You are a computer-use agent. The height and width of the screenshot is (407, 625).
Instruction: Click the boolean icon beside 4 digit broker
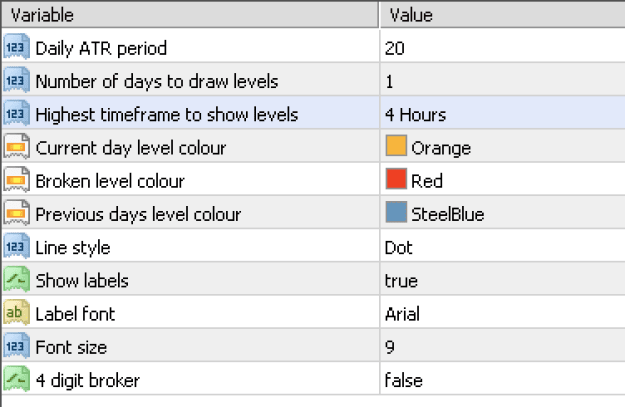click(x=17, y=380)
